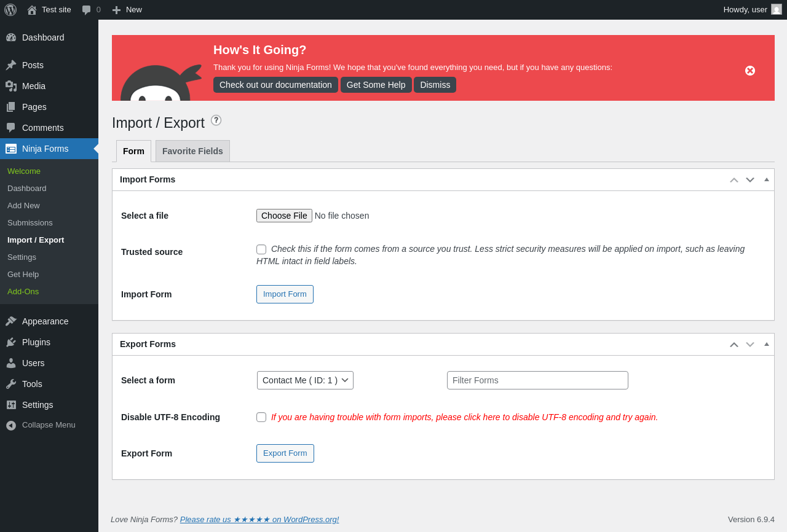Open the Welcome submenu item

click(24, 171)
